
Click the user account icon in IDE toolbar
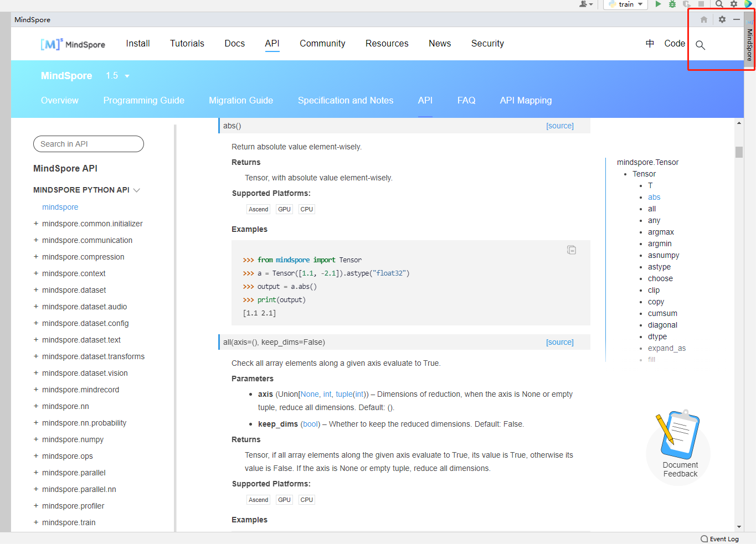(x=586, y=4)
